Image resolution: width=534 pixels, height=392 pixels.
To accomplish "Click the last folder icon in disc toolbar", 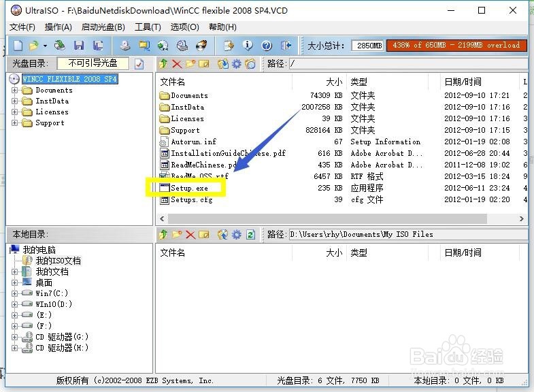I will click(250, 64).
